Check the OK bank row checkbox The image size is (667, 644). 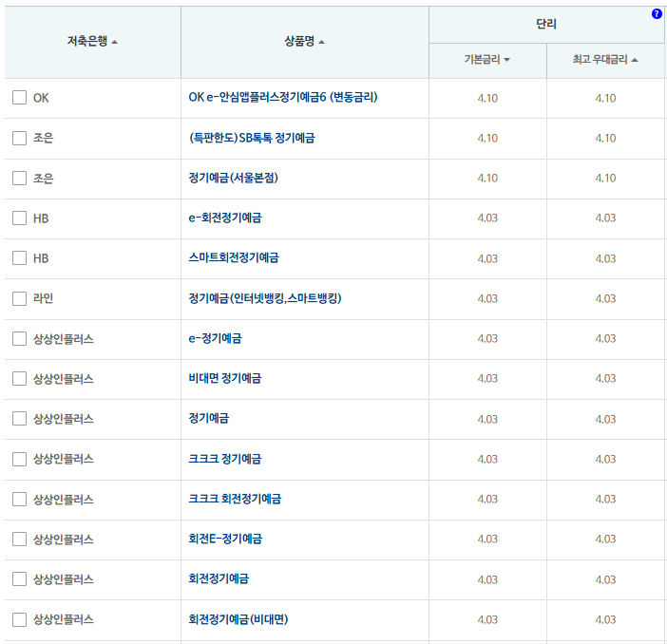(x=20, y=98)
